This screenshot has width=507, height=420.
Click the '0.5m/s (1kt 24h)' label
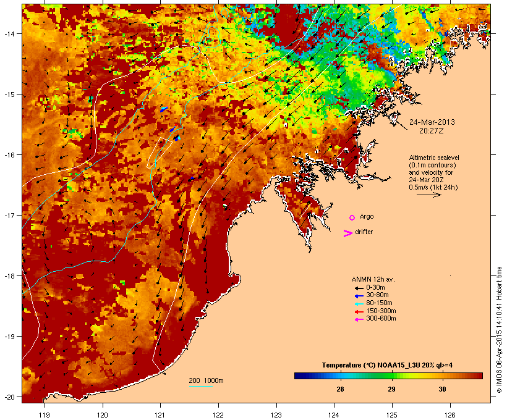pyautogui.click(x=433, y=187)
